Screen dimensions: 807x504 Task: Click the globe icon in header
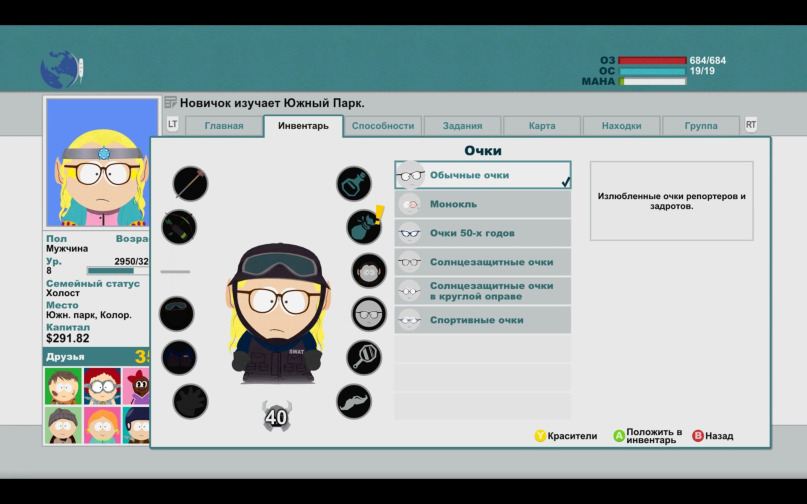coord(60,69)
